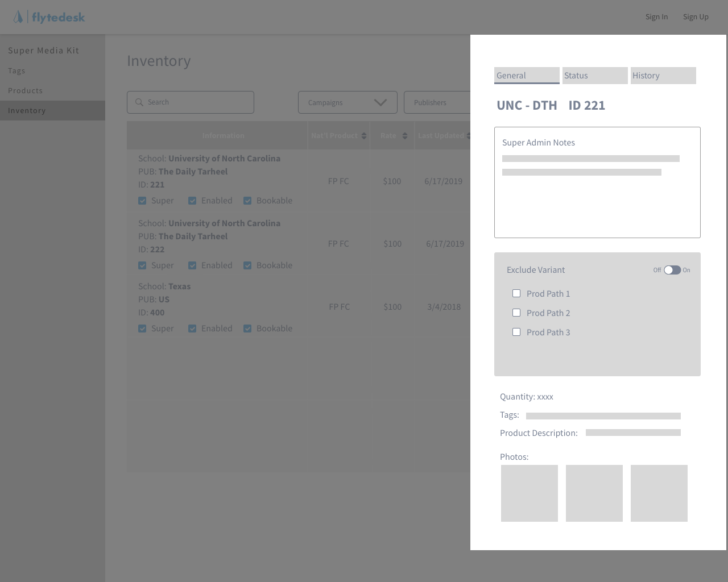This screenshot has width=728, height=582.
Task: Uncheck Super for ID 222
Action: coord(142,265)
